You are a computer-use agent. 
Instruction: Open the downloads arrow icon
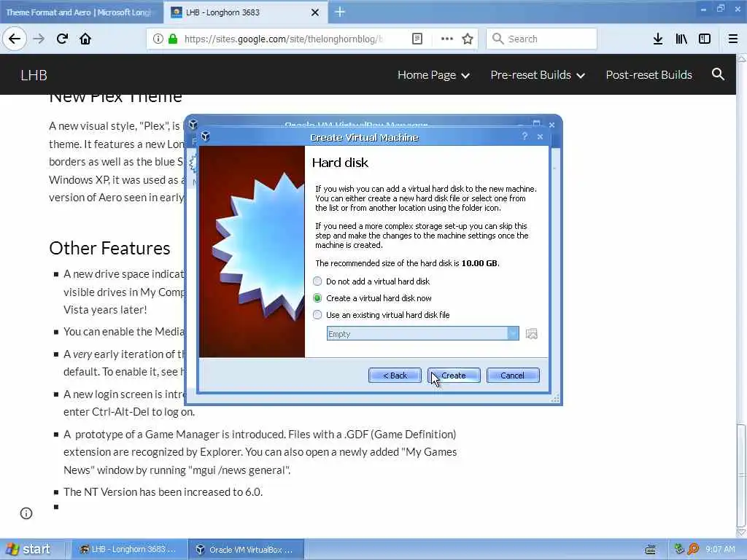658,39
